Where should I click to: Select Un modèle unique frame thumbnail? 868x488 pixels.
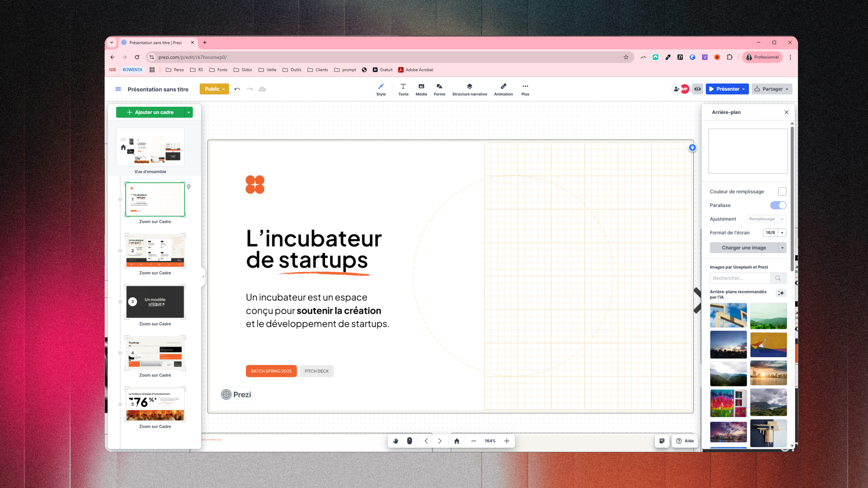[155, 301]
